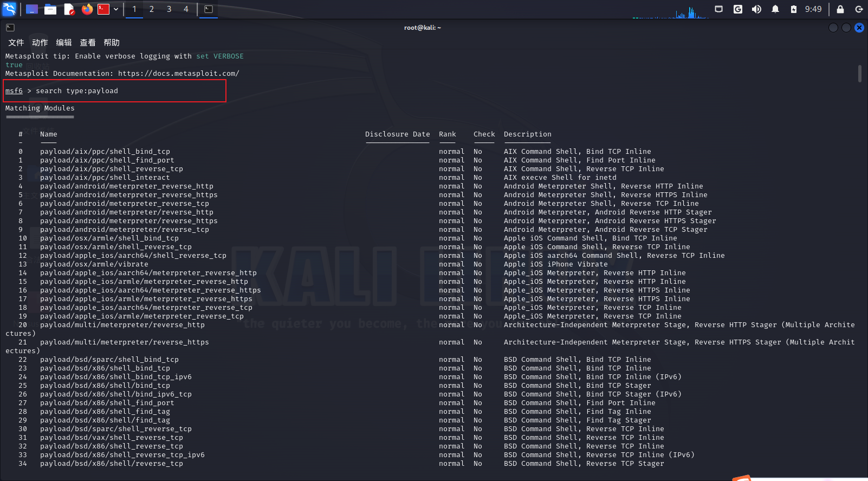The image size is (868, 481).
Task: Open the 编辑 menu
Action: click(x=63, y=43)
